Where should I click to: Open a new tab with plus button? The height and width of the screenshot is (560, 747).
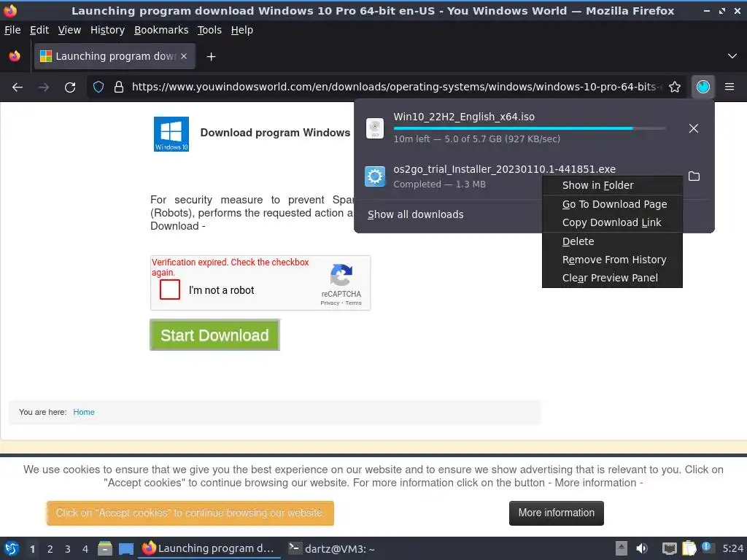point(211,57)
